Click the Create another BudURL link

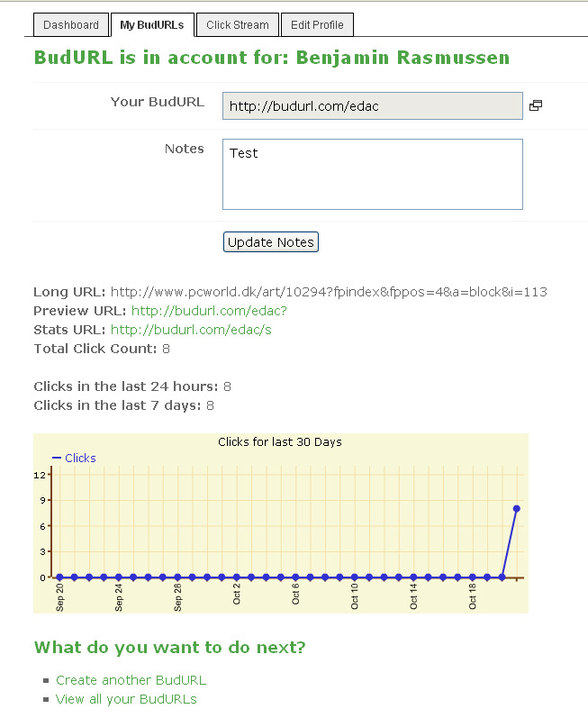point(131,680)
